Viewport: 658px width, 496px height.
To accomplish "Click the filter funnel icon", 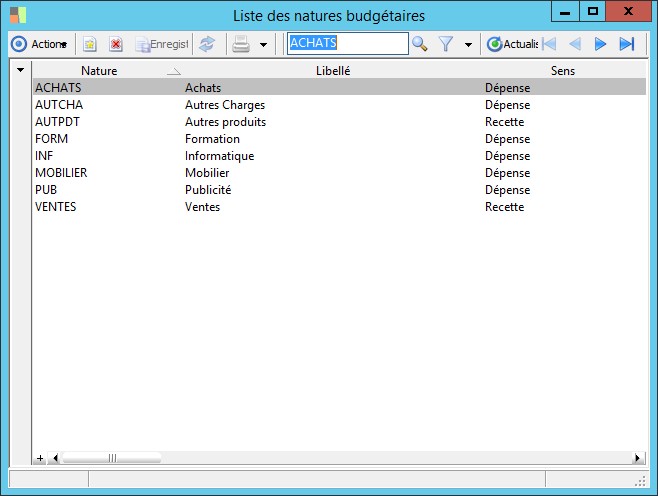I will tap(446, 44).
